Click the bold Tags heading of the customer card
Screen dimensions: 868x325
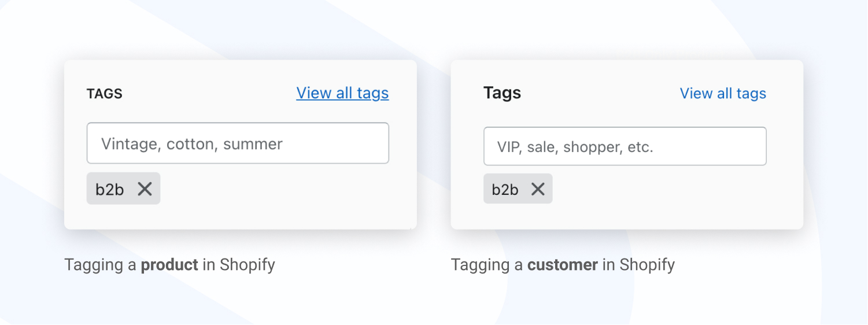[502, 93]
